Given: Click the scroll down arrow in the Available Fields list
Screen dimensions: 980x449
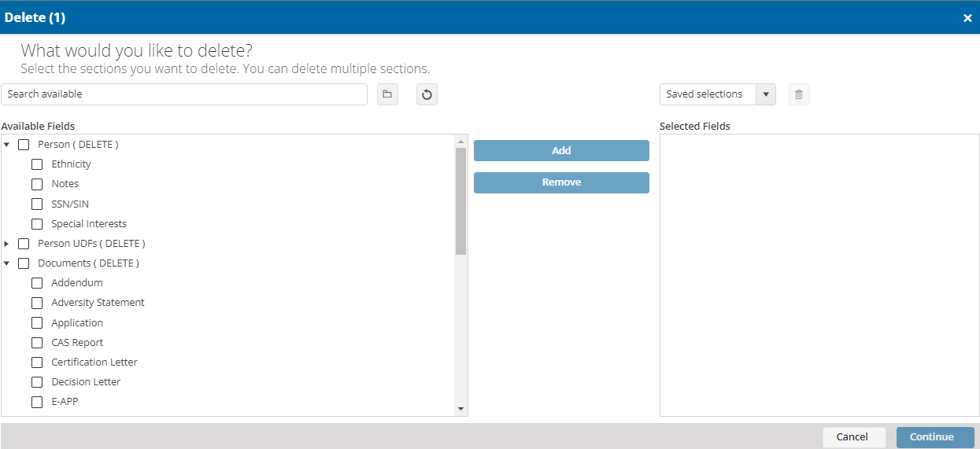Looking at the screenshot, I should tap(461, 410).
